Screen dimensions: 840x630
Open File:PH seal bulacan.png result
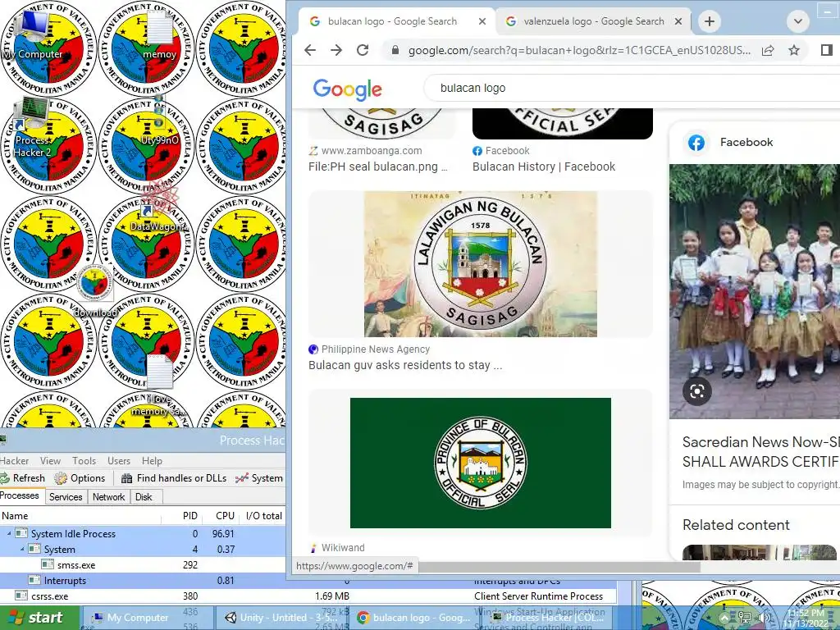coord(377,167)
